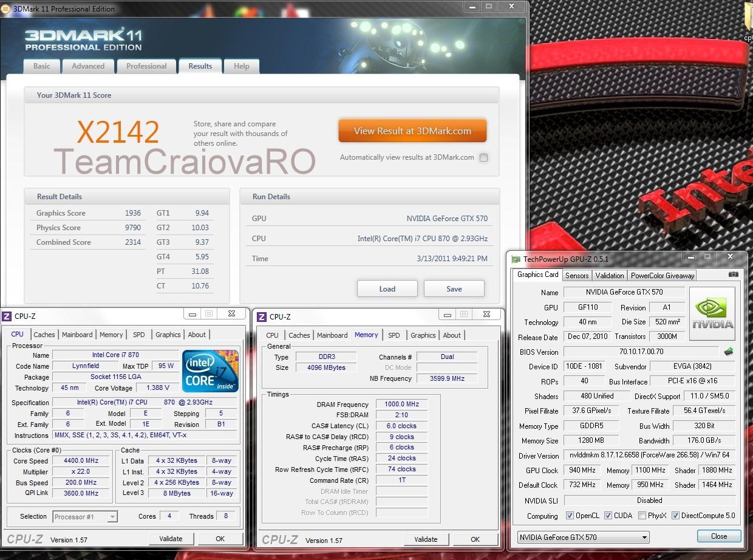753x560 pixels.
Task: Click View Result at 3DMark.com button
Action: (412, 131)
